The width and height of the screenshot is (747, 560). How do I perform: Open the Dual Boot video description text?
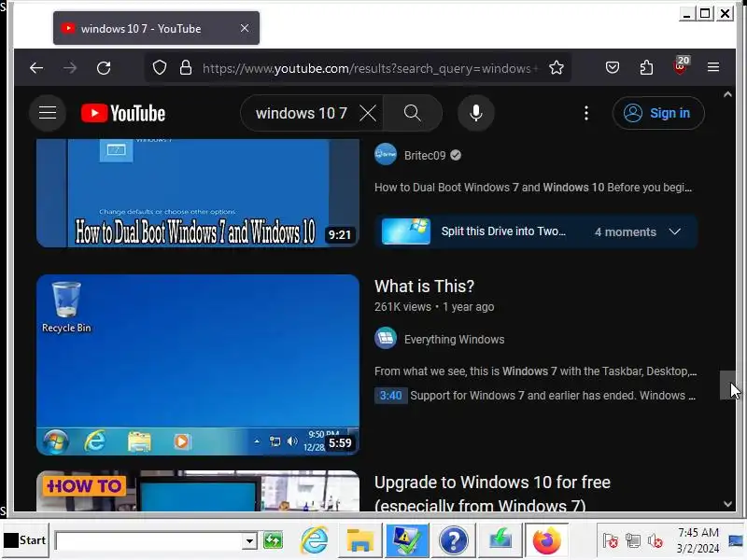point(533,188)
